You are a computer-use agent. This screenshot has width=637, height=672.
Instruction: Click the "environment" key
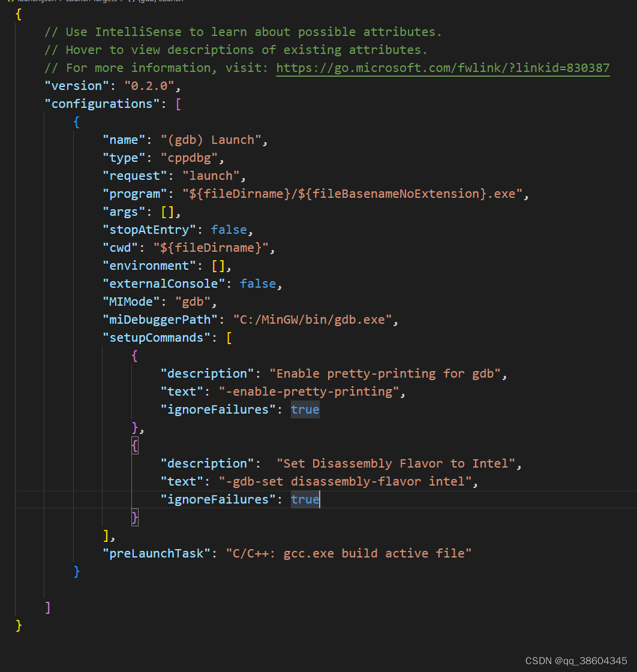[x=149, y=266]
